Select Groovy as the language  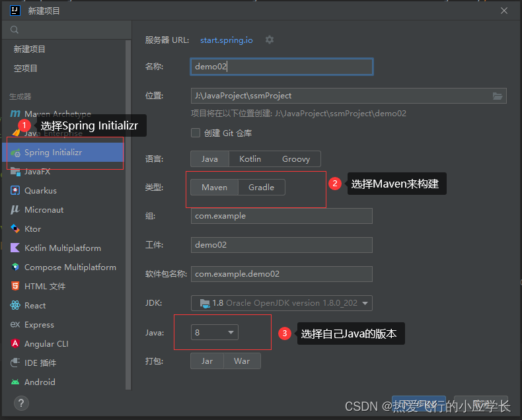point(296,159)
